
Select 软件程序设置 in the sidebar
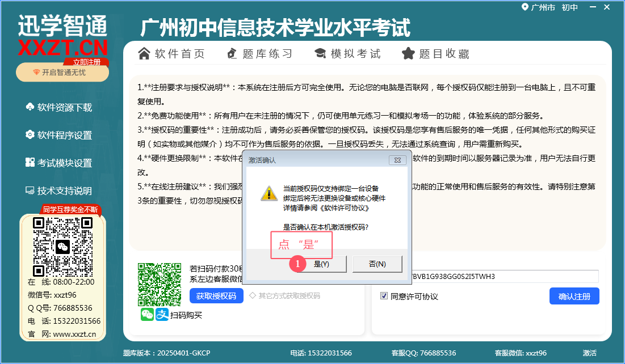click(59, 135)
